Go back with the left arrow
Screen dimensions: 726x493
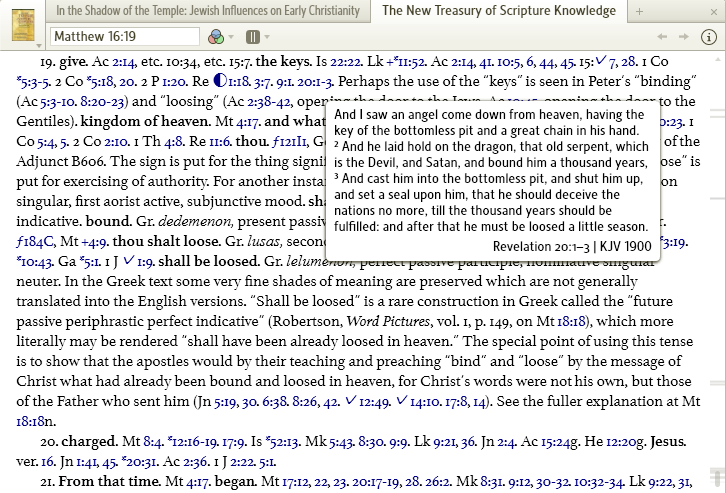pyautogui.click(x=662, y=37)
